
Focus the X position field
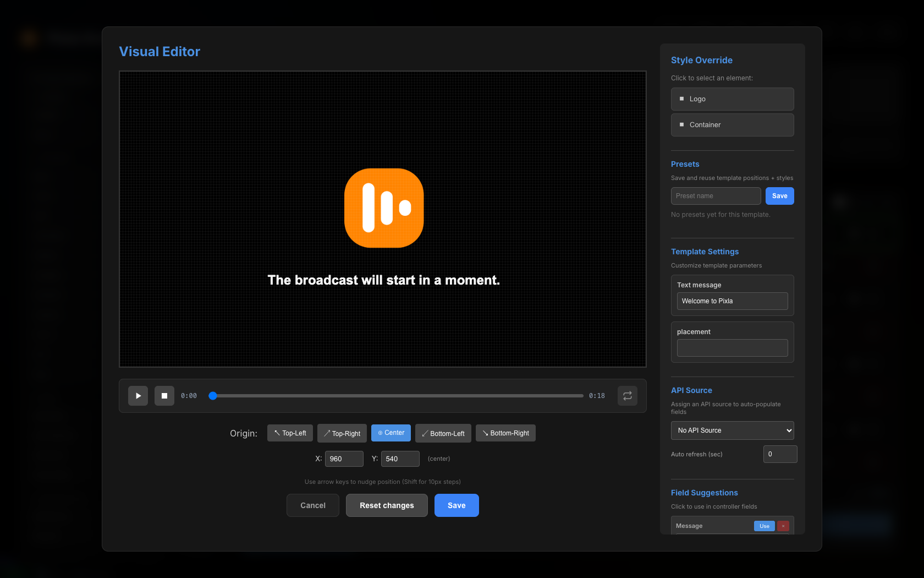[344, 459]
